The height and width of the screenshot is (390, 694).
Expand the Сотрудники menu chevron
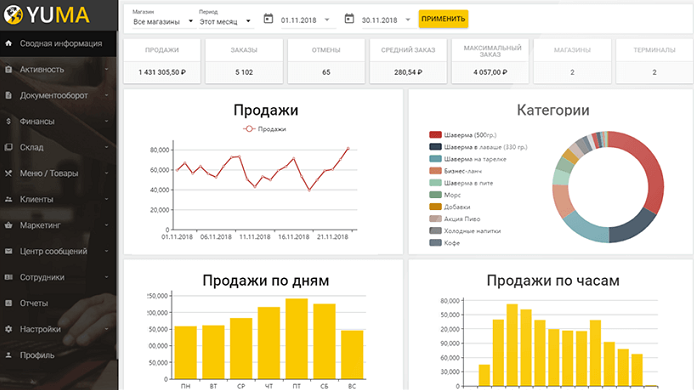(x=107, y=277)
